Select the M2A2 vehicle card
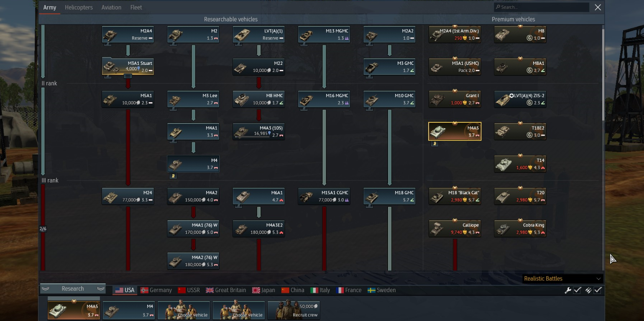 [x=389, y=34]
